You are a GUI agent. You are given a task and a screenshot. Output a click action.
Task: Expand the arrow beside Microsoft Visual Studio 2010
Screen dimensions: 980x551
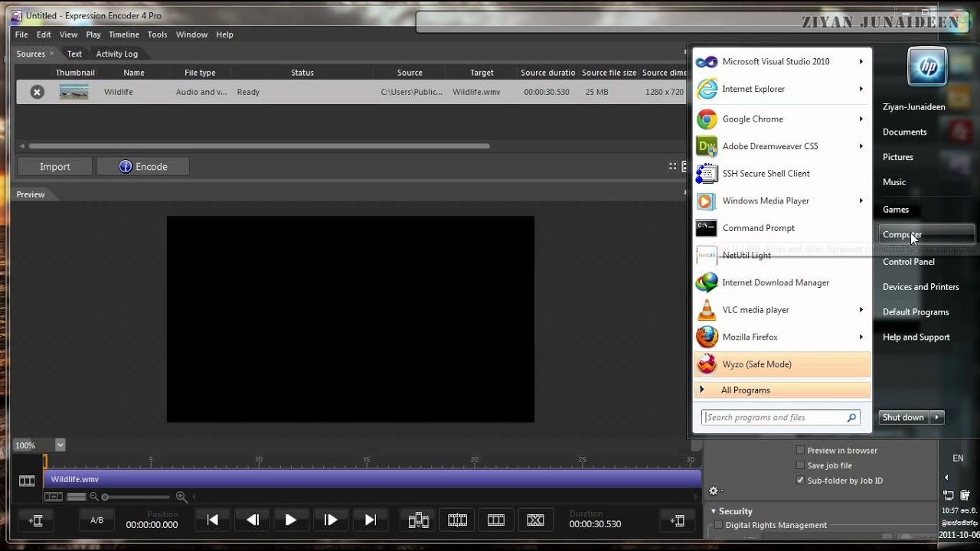pyautogui.click(x=861, y=61)
